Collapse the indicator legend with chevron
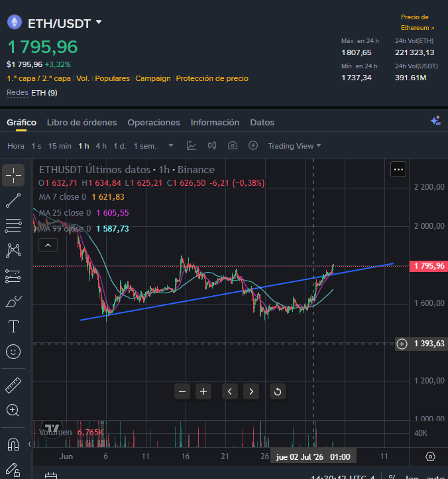The height and width of the screenshot is (479, 448). pos(48,245)
